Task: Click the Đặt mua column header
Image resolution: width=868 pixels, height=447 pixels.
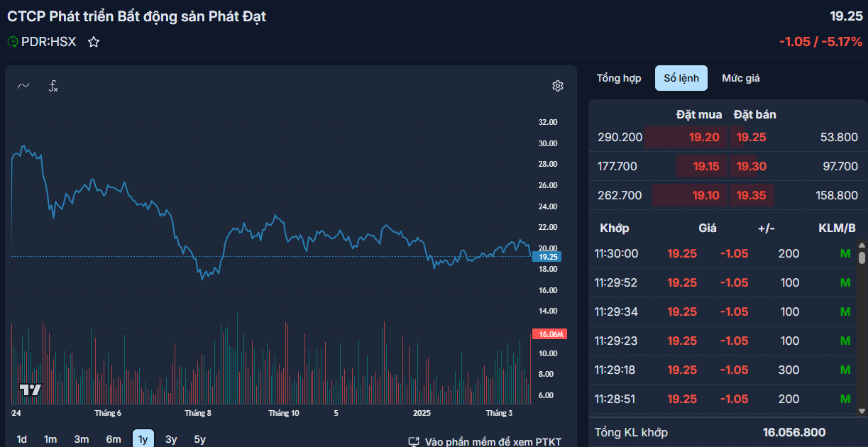Action: point(699,114)
